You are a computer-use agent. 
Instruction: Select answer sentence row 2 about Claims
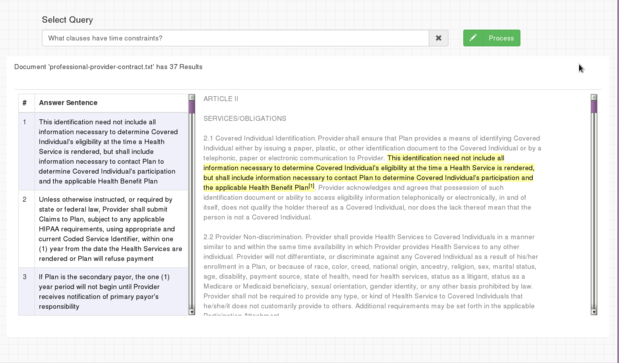[103, 229]
